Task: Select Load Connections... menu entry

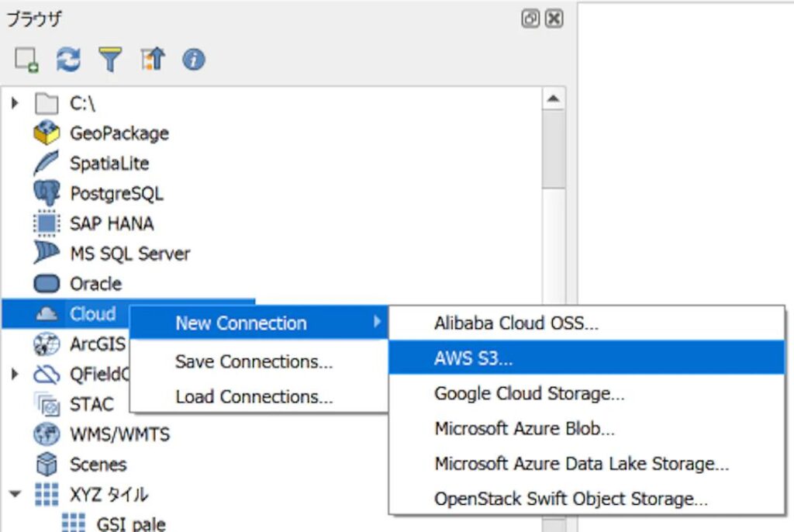Action: point(259,397)
